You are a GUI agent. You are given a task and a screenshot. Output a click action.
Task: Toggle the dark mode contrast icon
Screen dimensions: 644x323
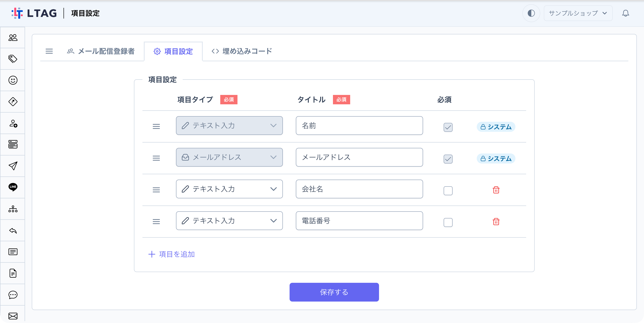[531, 13]
